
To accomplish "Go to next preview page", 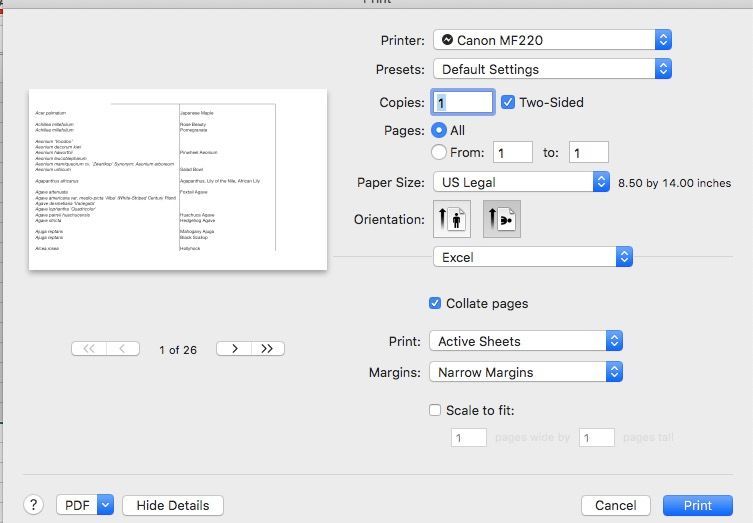I will pyautogui.click(x=234, y=349).
